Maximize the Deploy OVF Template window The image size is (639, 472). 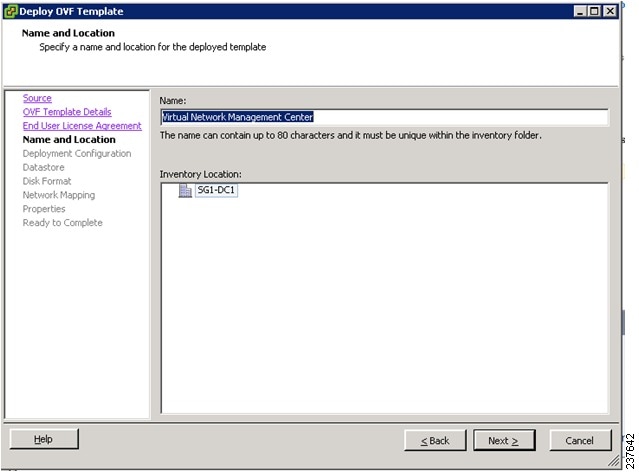(x=594, y=11)
